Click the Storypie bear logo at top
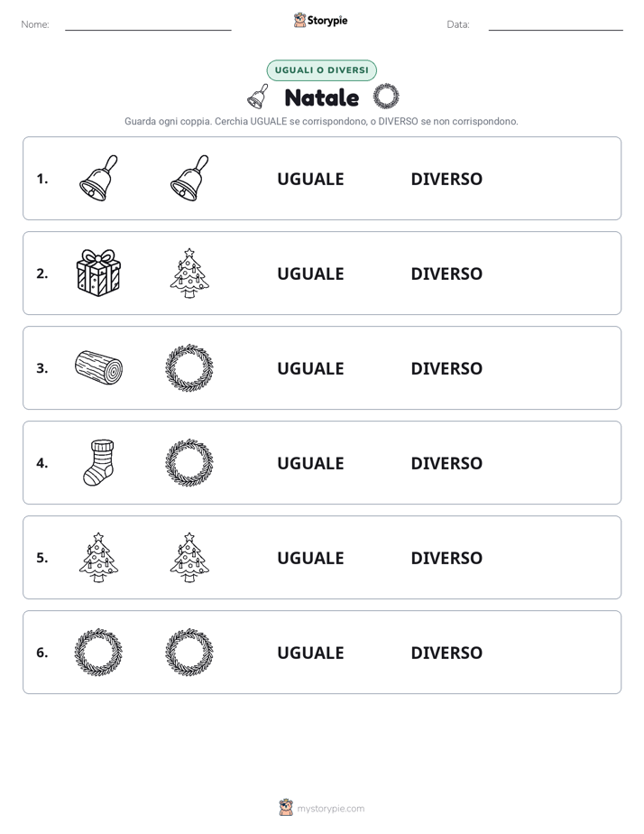The width and height of the screenshot is (644, 834). 299,20
